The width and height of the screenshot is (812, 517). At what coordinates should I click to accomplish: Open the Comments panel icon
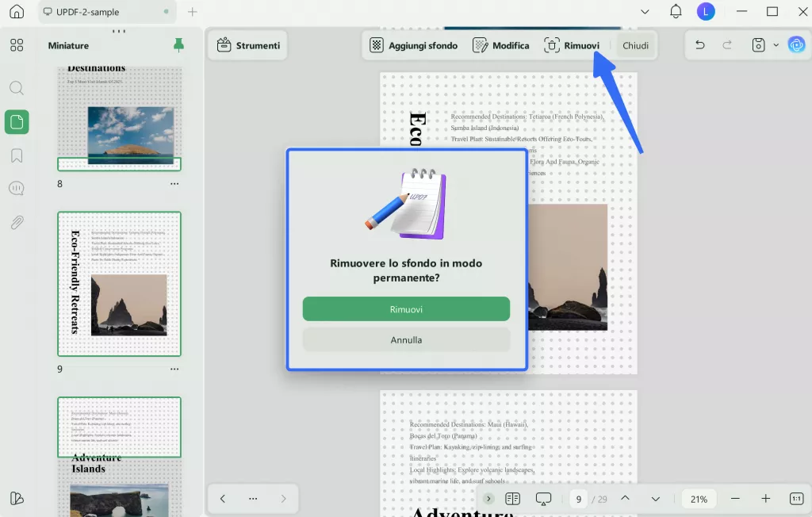[17, 189]
